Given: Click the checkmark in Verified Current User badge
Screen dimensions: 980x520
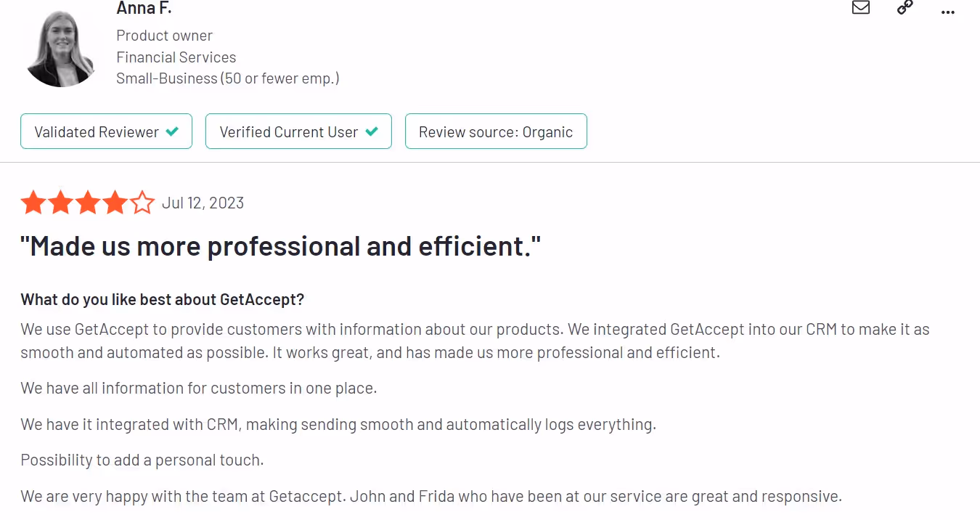Looking at the screenshot, I should click(372, 131).
